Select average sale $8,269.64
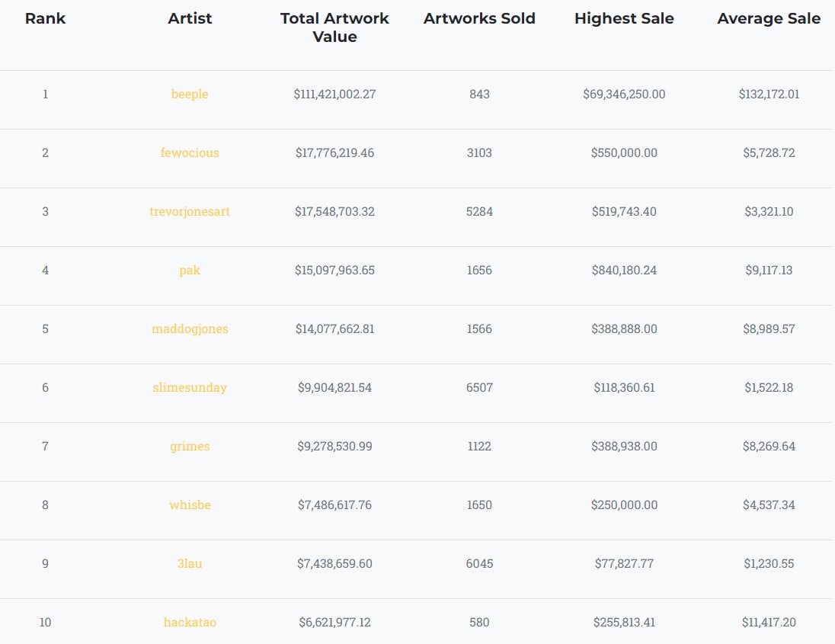 769,446
